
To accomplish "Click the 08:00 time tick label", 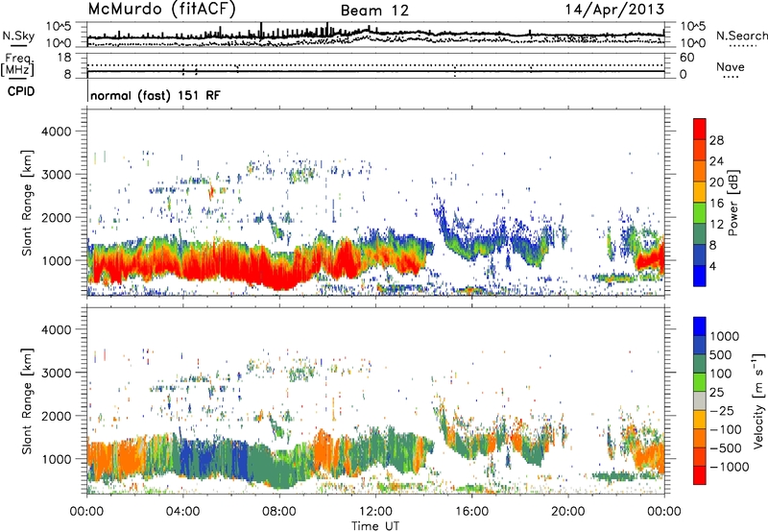I will click(279, 511).
